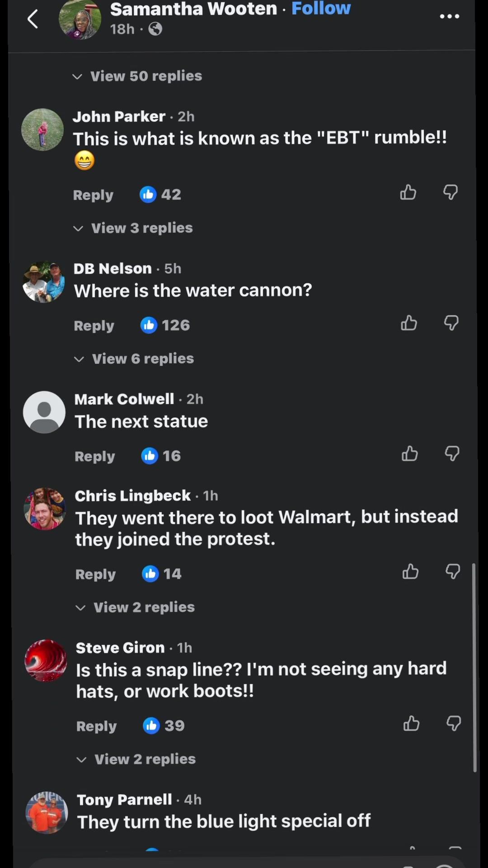488x868 pixels.
Task: Open the three-dots post options menu
Action: [450, 16]
